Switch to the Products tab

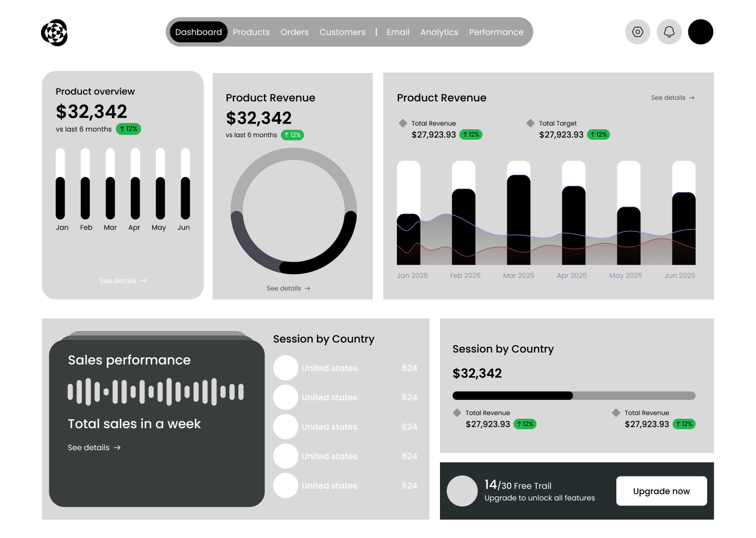(251, 32)
